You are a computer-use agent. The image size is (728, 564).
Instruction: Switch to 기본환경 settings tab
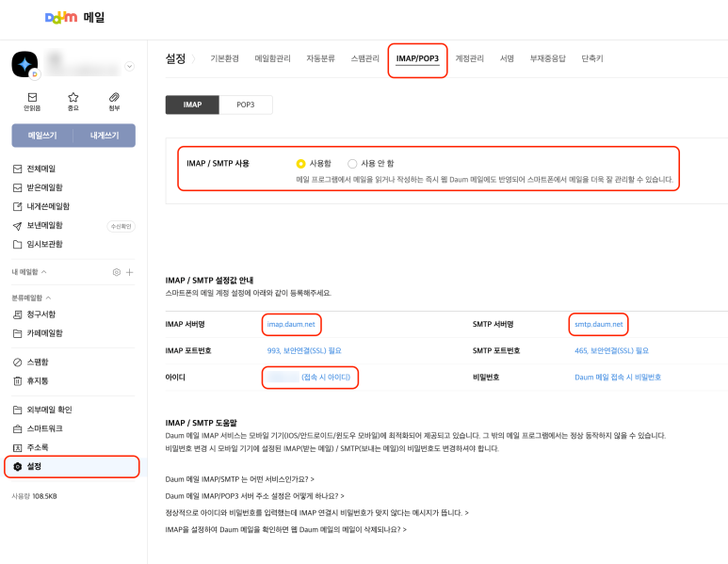point(225,58)
